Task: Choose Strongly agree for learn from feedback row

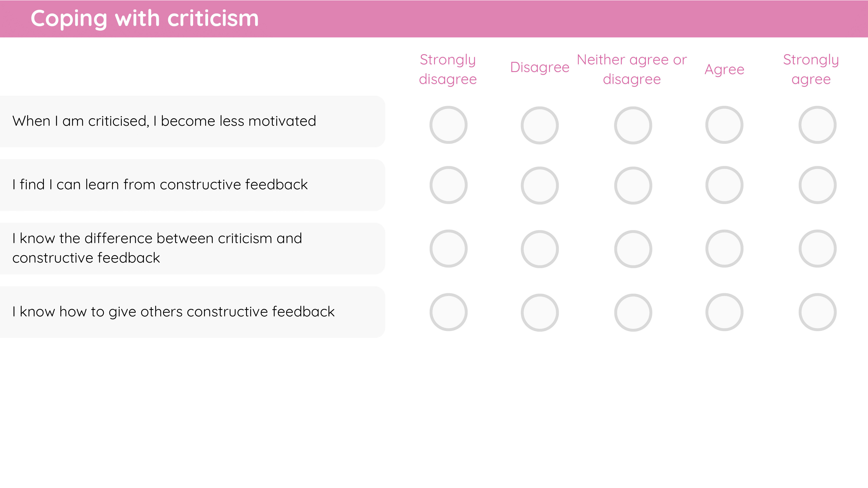Action: 817,185
